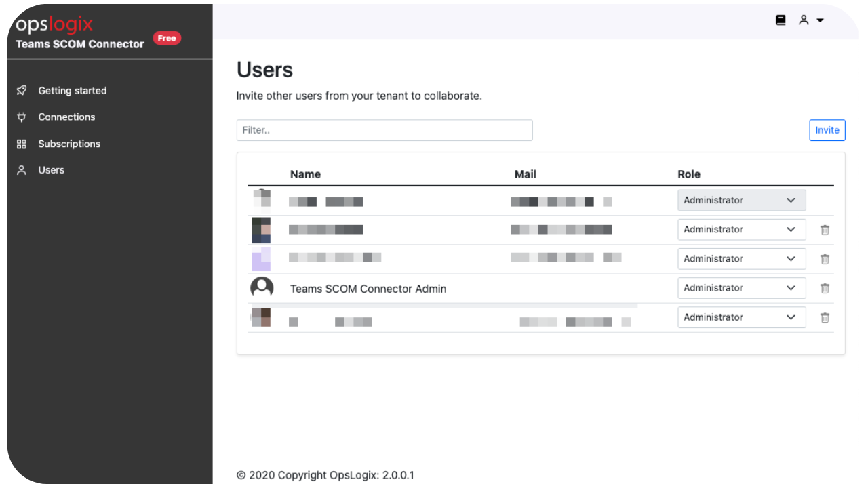Screen dimensions: 868x488
Task: Open the documentation book icon in header
Action: (781, 20)
